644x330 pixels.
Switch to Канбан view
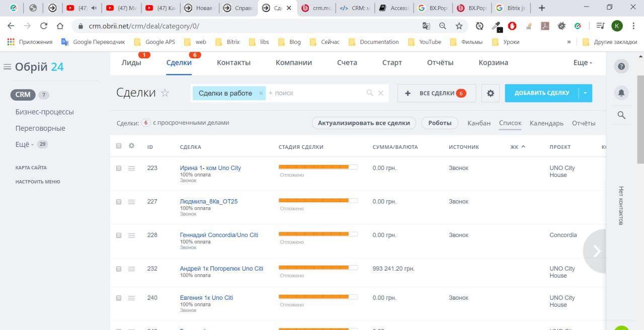[479, 123]
